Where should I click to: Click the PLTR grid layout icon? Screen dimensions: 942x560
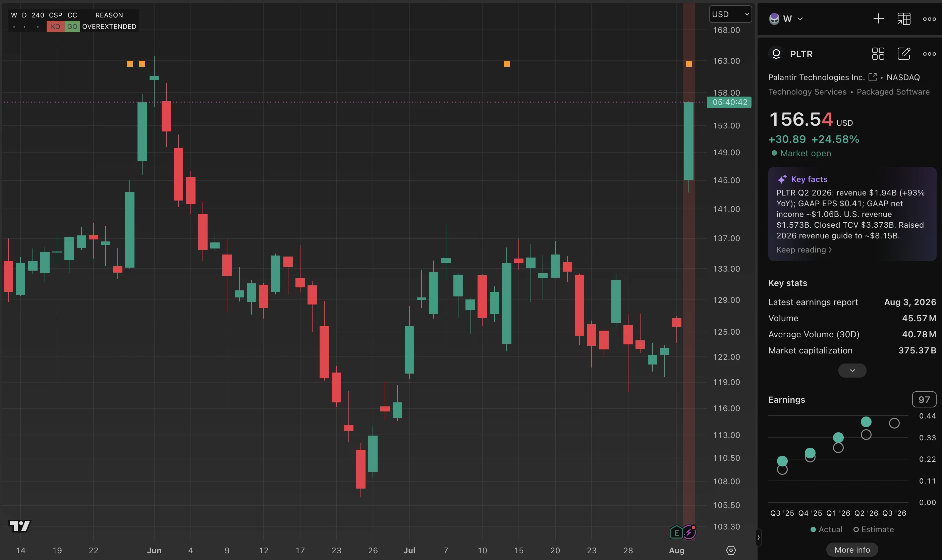click(x=878, y=54)
